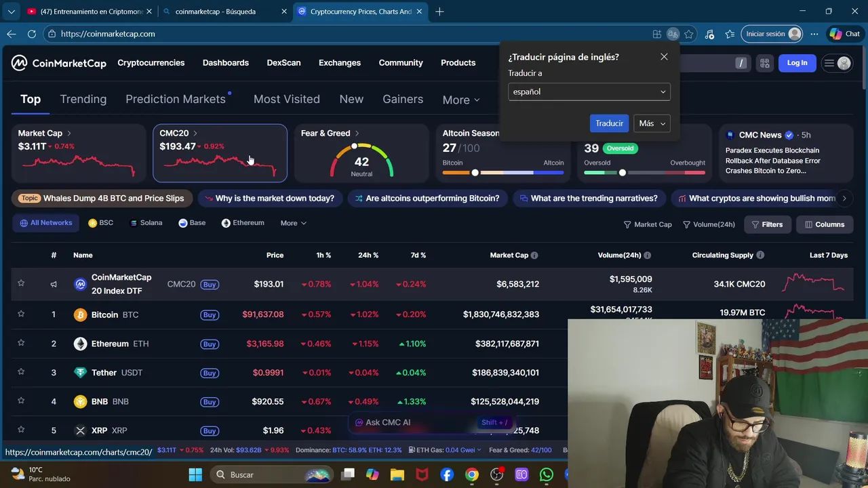The width and height of the screenshot is (868, 488).
Task: Click the Log In button
Action: tap(797, 63)
